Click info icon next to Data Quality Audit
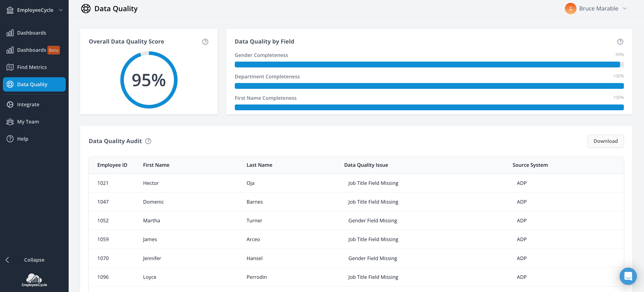The height and width of the screenshot is (292, 644). tap(148, 141)
